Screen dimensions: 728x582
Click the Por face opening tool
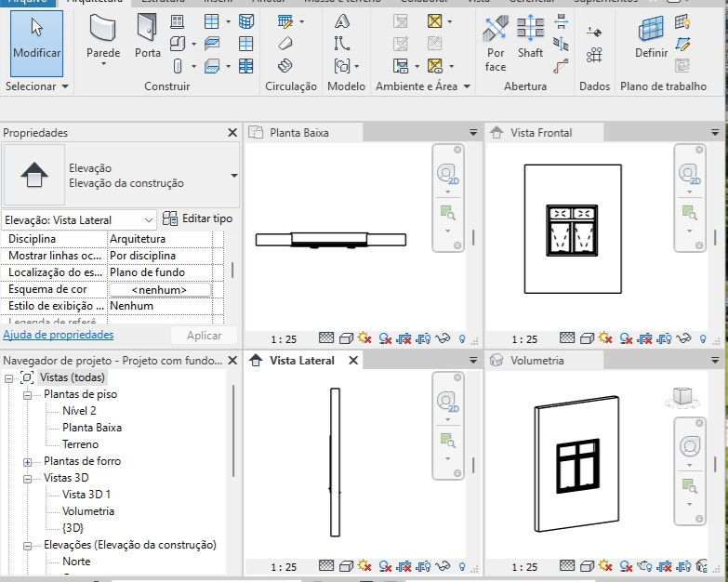click(x=496, y=42)
